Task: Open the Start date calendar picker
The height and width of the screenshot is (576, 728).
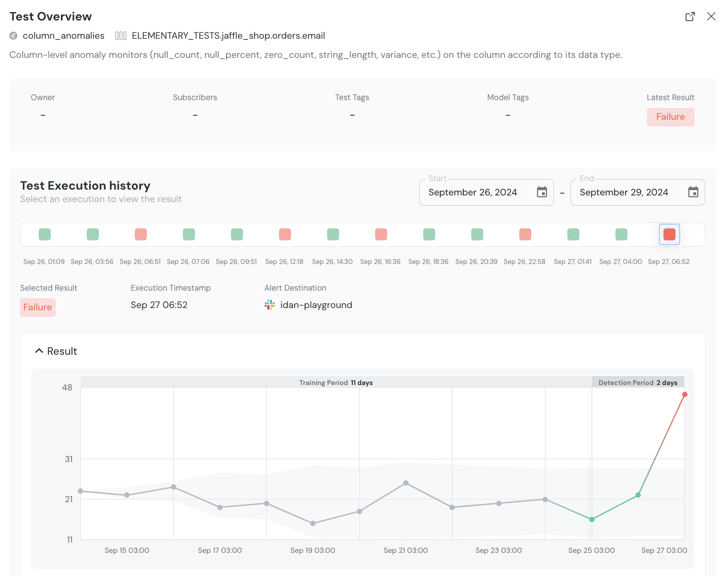Action: tap(542, 192)
